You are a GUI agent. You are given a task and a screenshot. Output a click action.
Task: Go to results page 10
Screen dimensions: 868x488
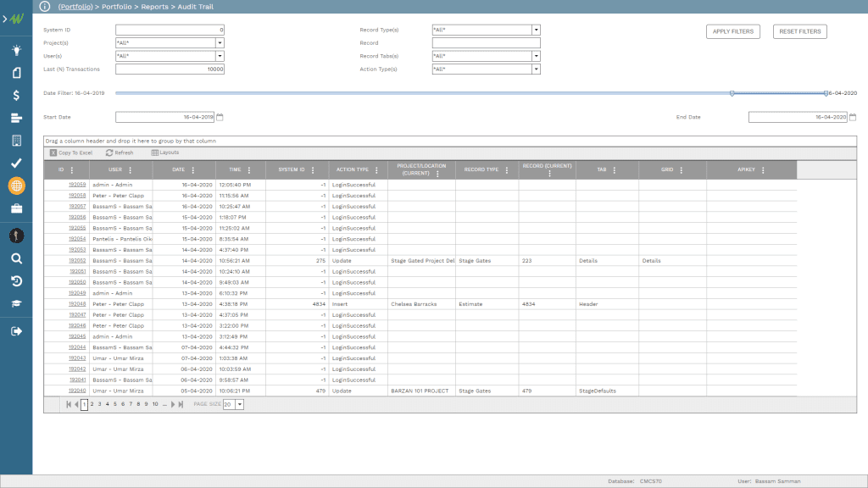point(155,404)
